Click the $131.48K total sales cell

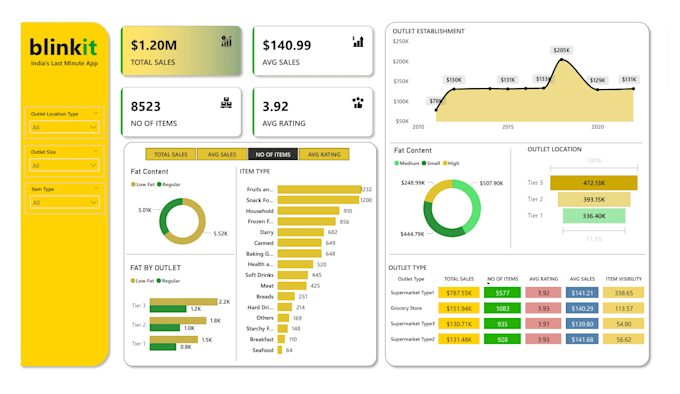pyautogui.click(x=459, y=339)
